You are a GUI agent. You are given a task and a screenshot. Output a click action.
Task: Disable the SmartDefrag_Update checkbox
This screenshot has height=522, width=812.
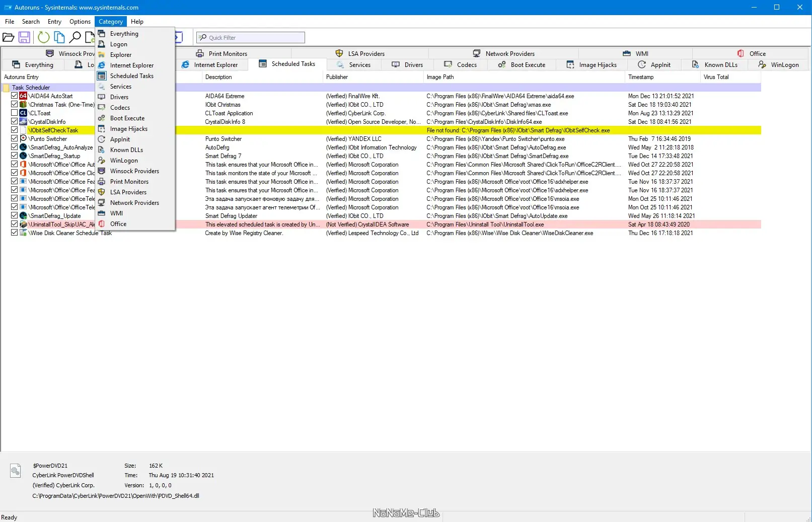(x=15, y=216)
